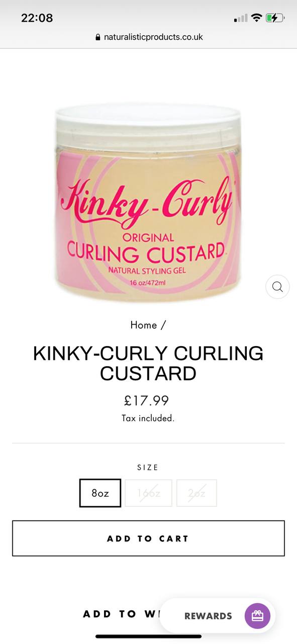Tap the home indicator bar at bottom
The height and width of the screenshot is (644, 297).
(x=148, y=636)
